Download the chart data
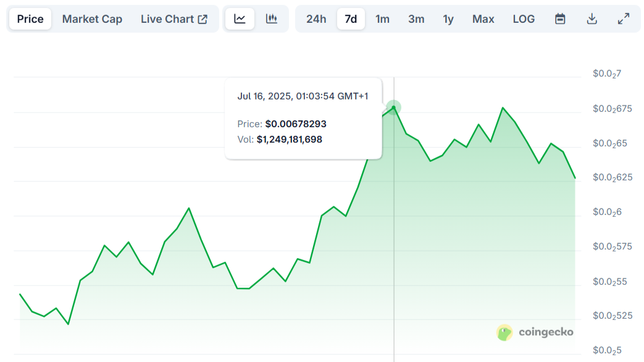Viewport: 644px width, 362px height. click(x=592, y=19)
